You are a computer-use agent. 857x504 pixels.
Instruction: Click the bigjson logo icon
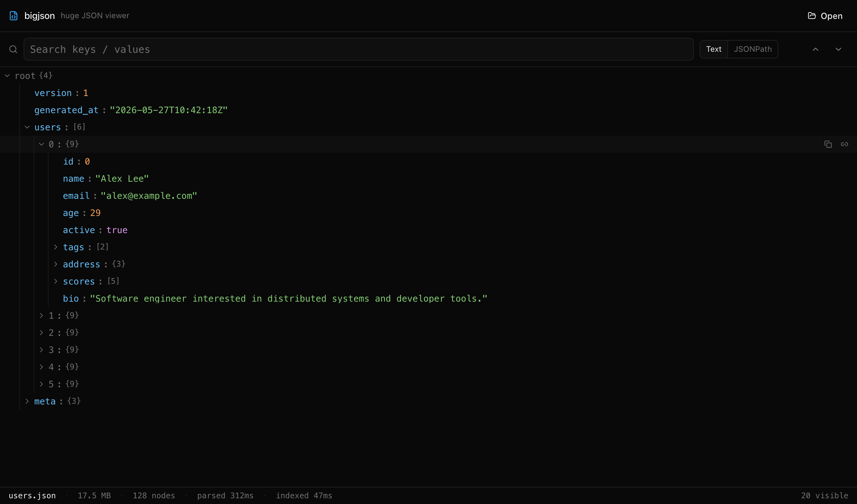(14, 16)
